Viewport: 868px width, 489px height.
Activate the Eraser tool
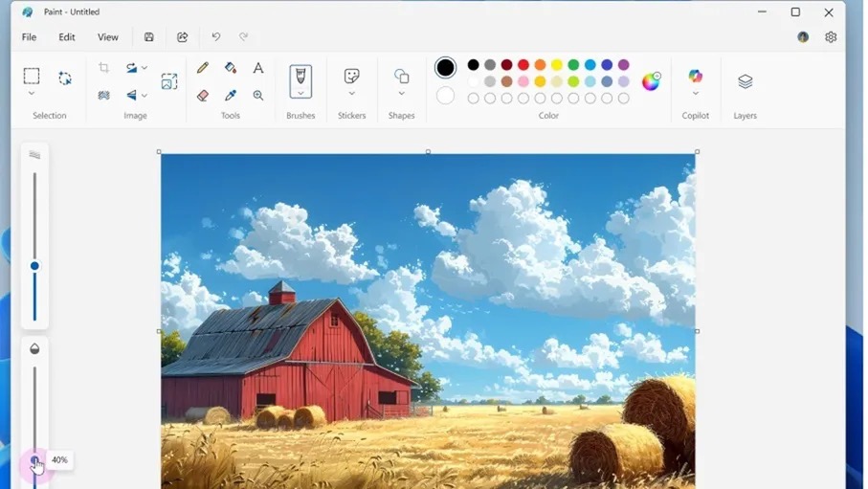click(203, 96)
